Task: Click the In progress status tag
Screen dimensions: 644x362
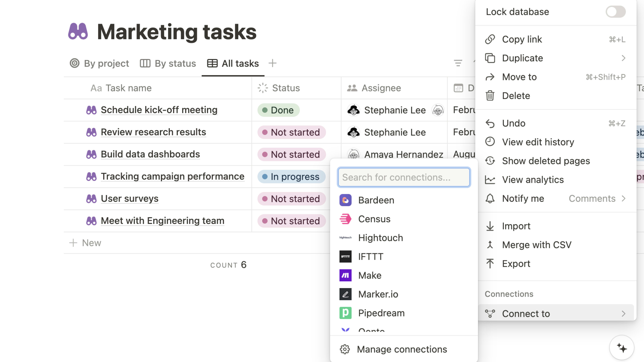Action: point(291,177)
